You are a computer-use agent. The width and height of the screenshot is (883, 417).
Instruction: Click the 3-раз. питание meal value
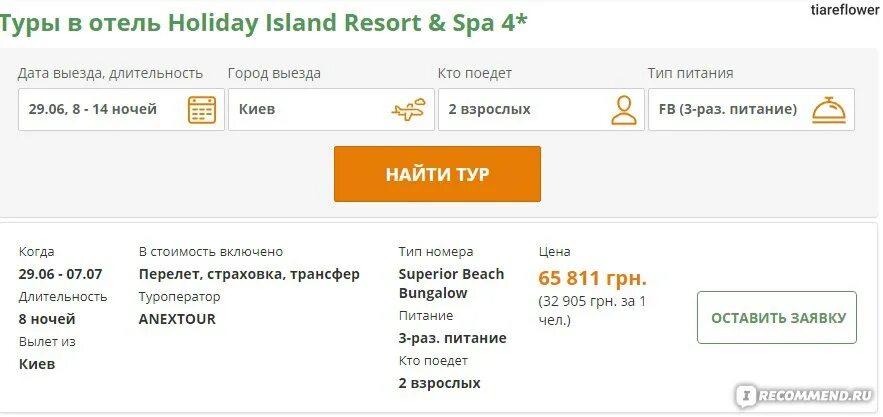click(x=452, y=338)
